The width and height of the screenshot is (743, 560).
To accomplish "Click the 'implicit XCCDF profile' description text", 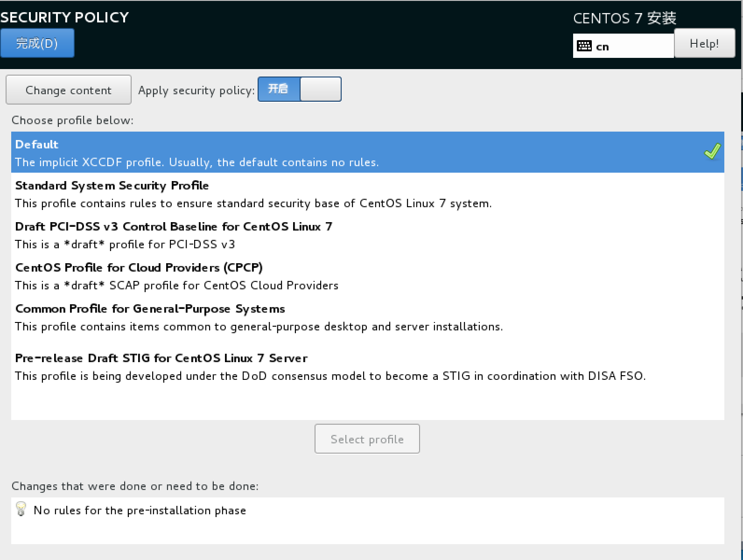I will pos(197,162).
